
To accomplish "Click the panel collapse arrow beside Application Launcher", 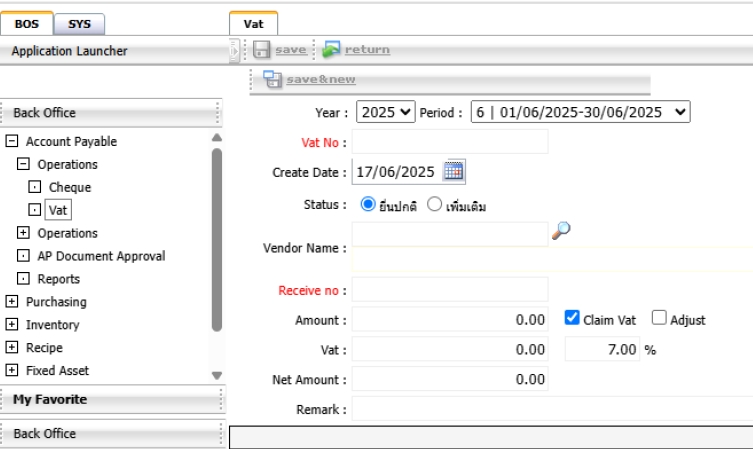I will point(234,50).
